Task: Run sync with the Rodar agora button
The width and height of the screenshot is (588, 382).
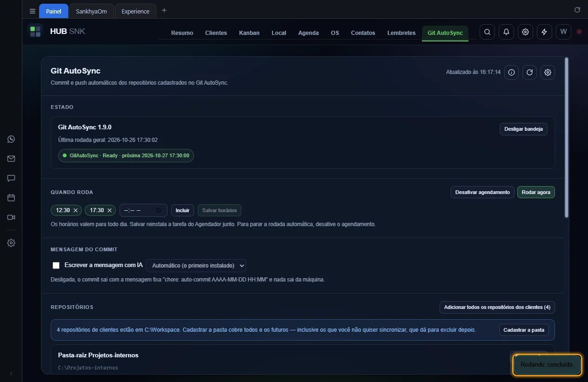Action: (x=536, y=192)
